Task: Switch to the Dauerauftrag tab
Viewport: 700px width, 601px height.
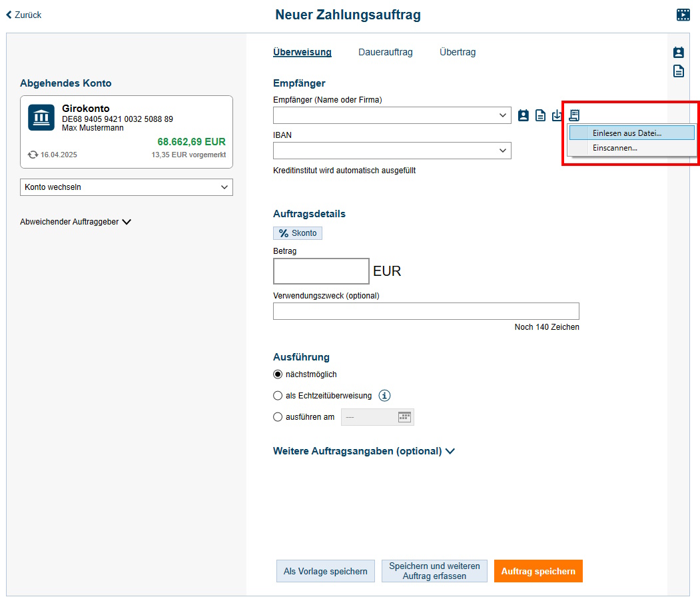Action: click(385, 52)
